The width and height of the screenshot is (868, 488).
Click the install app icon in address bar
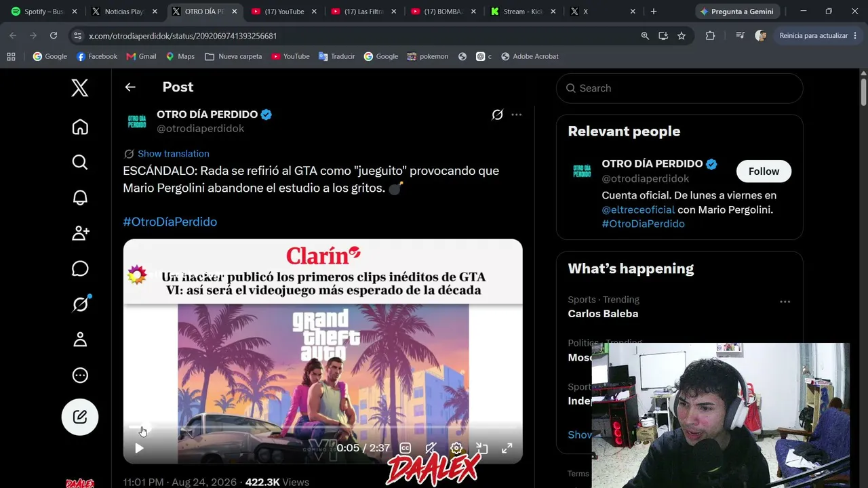pos(663,35)
